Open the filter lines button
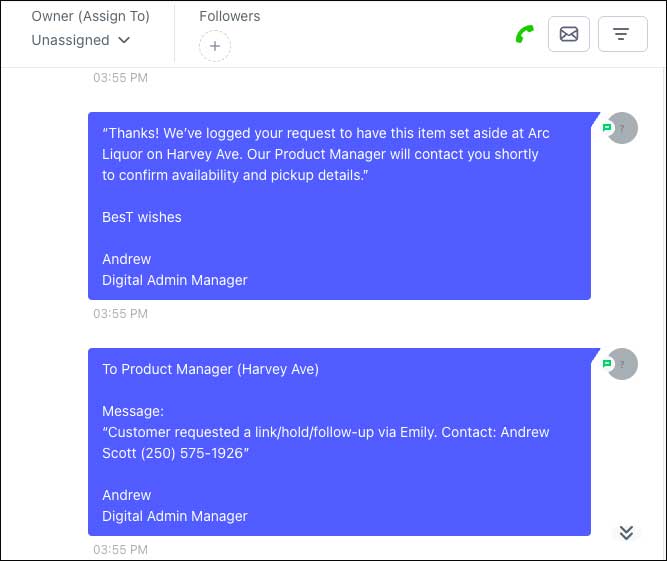The image size is (667, 561). [623, 34]
